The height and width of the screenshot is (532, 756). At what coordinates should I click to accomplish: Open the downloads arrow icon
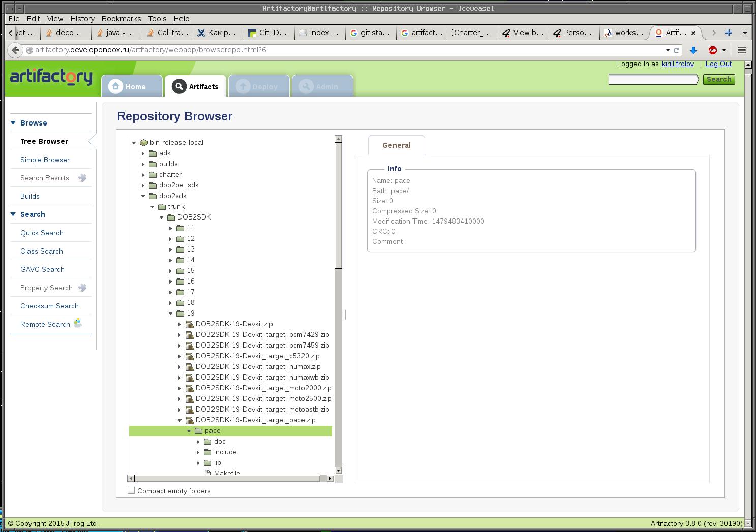(x=693, y=50)
